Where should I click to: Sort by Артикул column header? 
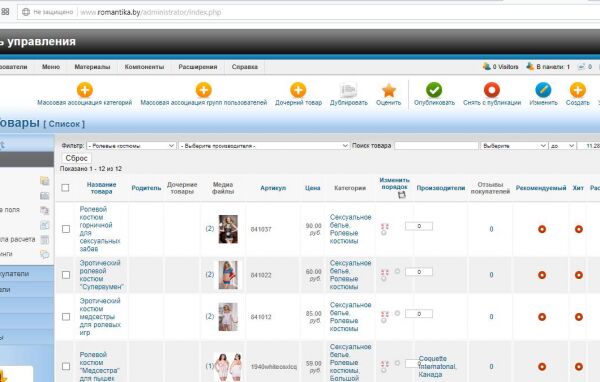click(x=273, y=188)
